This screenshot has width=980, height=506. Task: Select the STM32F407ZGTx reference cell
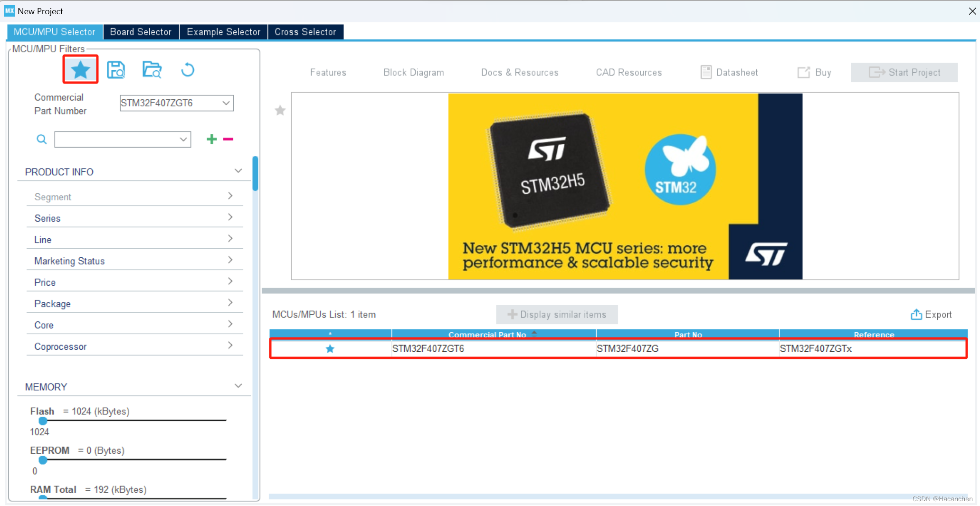(873, 349)
